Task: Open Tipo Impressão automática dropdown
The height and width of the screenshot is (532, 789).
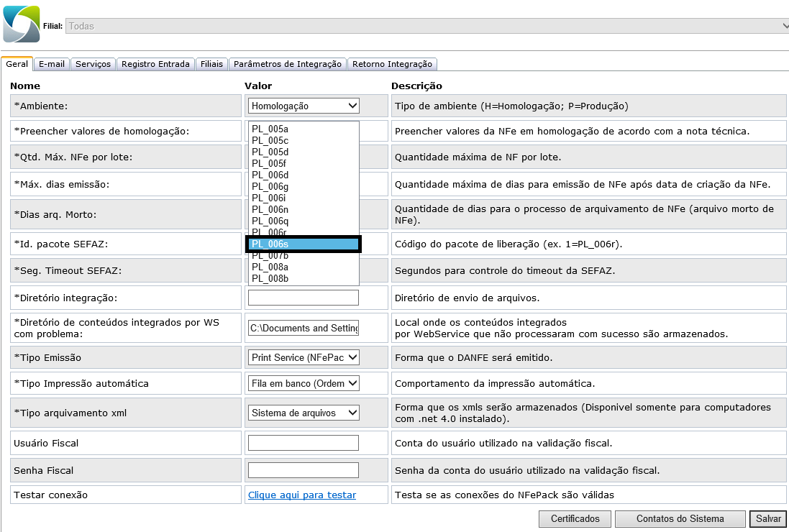Action: coord(303,383)
